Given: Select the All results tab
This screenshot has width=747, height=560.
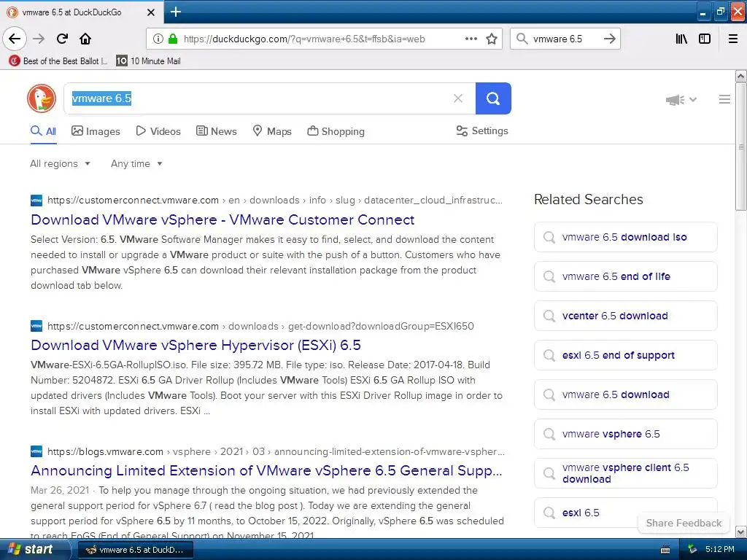Looking at the screenshot, I should 43,131.
